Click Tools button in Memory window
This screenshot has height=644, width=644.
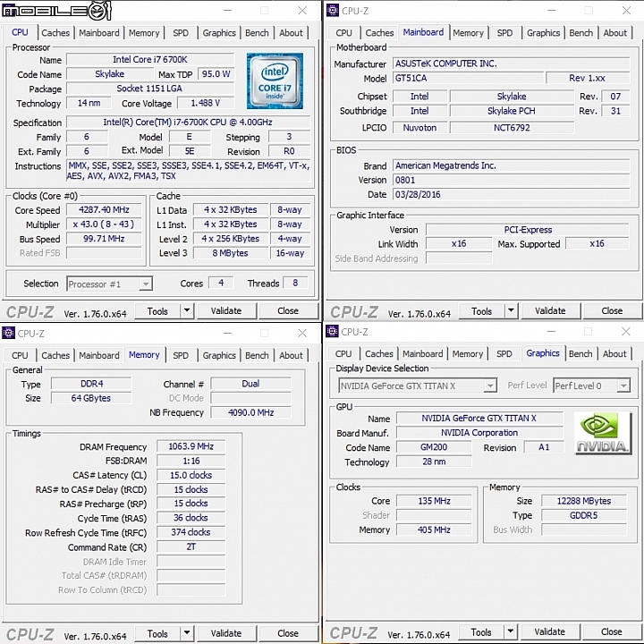(x=157, y=633)
